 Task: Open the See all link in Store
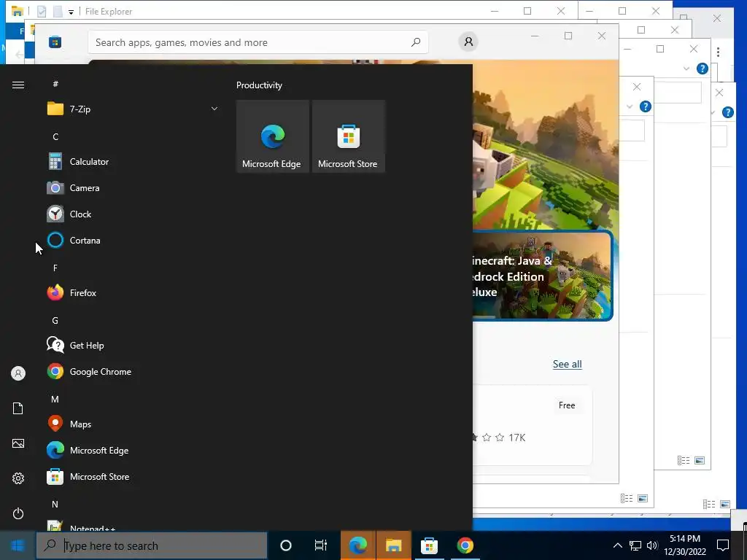pos(567,364)
